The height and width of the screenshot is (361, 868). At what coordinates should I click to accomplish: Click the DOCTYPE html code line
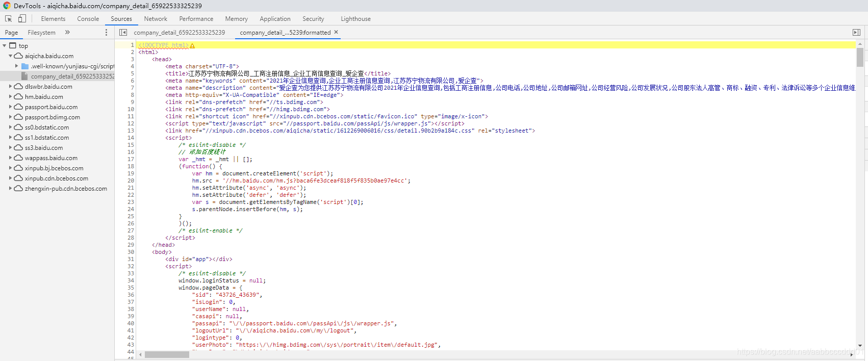point(163,45)
